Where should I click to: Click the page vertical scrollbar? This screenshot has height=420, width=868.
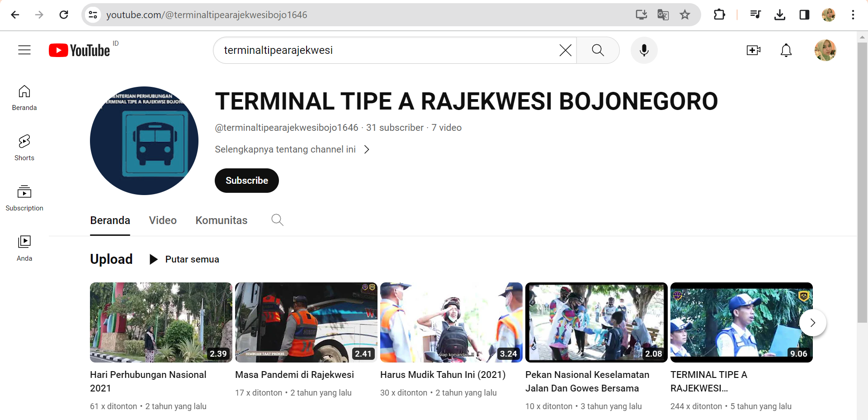coord(862,181)
